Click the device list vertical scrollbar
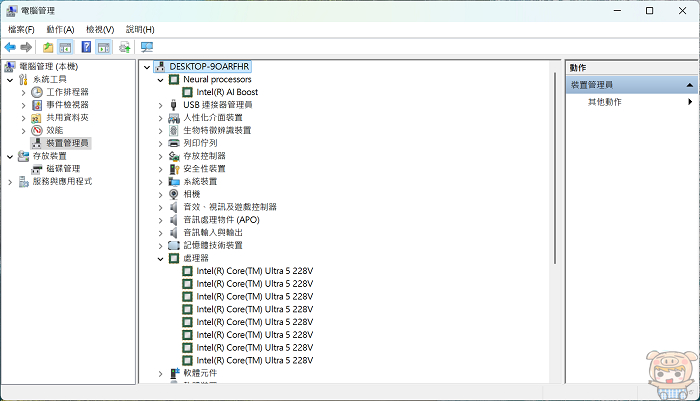Screen dimensions: 700x401 (555, 168)
